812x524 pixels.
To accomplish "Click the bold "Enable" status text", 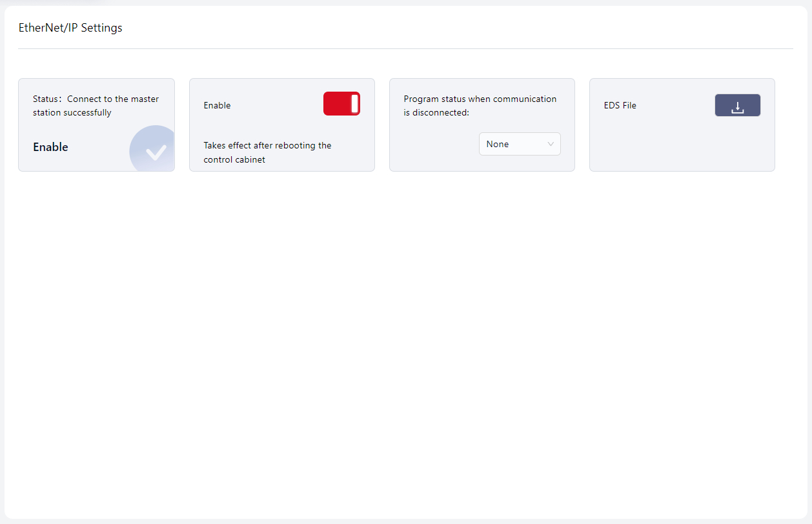I will point(50,147).
